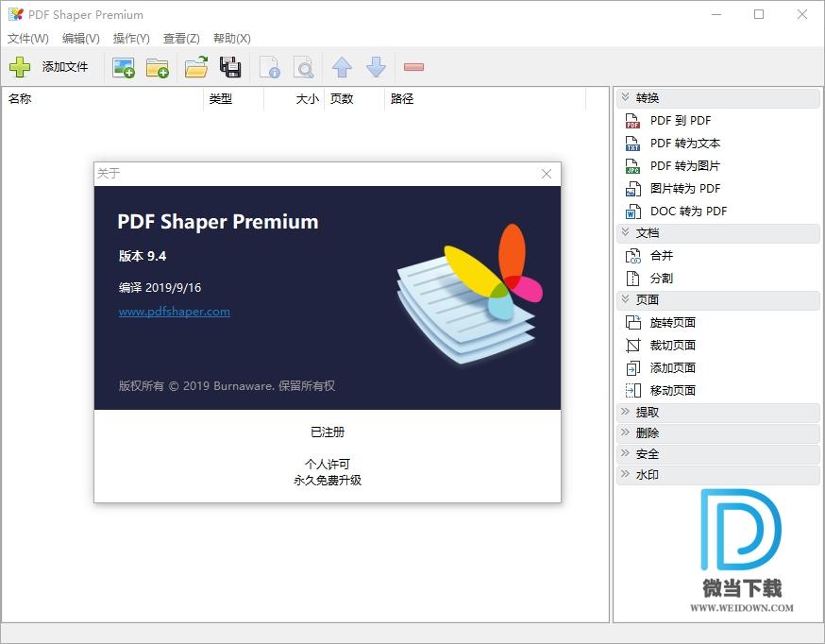Image resolution: width=825 pixels, height=644 pixels.
Task: Click the red remove file icon
Action: coord(413,67)
